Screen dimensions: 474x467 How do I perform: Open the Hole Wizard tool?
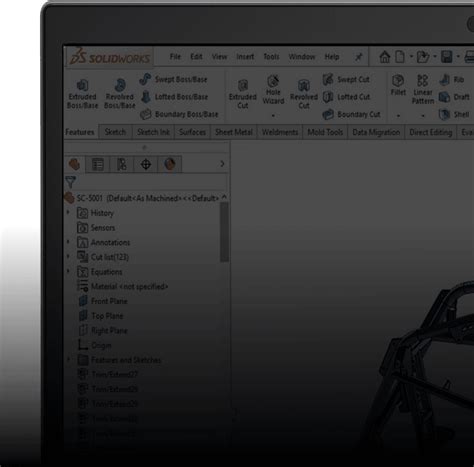pyautogui.click(x=273, y=89)
